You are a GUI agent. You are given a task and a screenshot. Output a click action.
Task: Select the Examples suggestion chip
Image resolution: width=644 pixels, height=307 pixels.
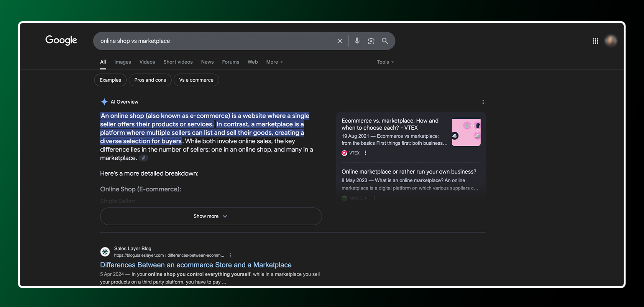(x=110, y=80)
